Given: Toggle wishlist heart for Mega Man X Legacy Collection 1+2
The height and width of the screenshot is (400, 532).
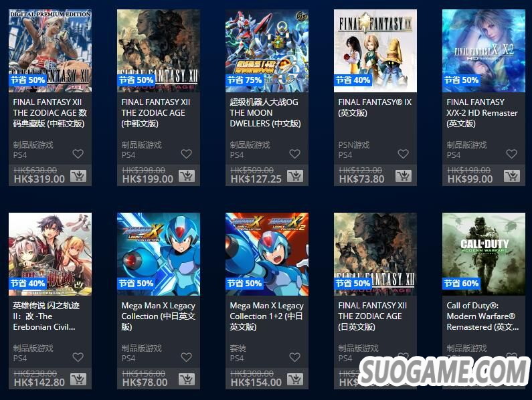Looking at the screenshot, I should (x=294, y=357).
